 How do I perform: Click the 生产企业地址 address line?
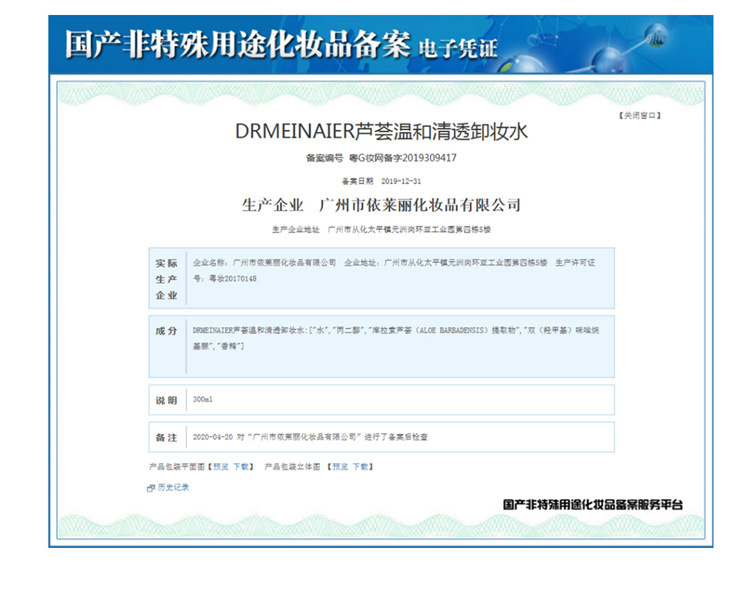[381, 230]
